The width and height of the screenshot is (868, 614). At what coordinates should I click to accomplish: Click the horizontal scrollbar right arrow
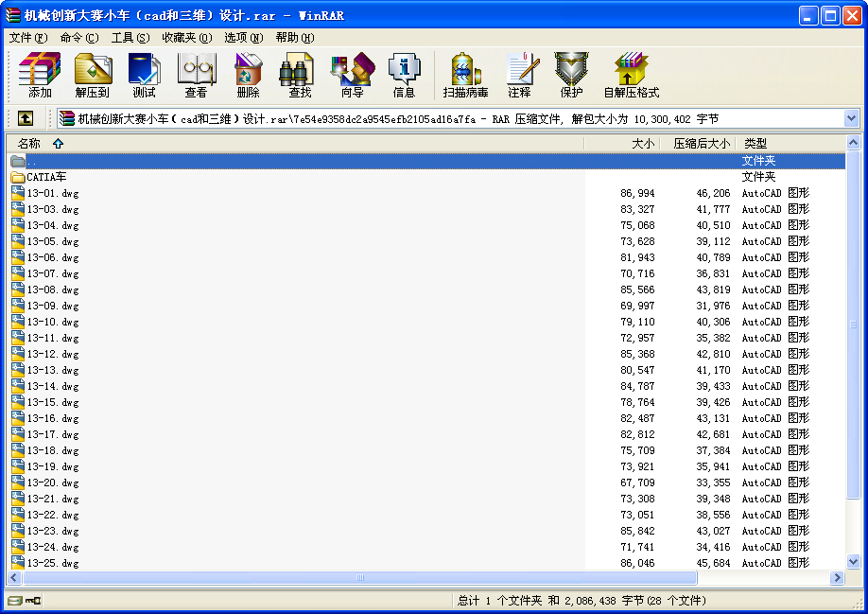[x=838, y=577]
